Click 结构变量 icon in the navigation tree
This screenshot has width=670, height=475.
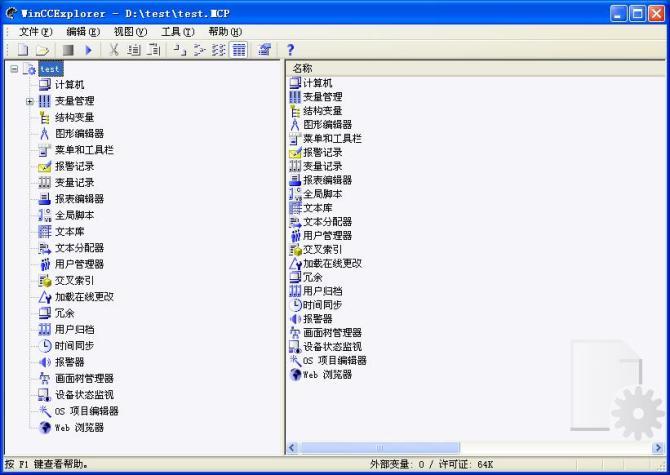pyautogui.click(x=44, y=117)
